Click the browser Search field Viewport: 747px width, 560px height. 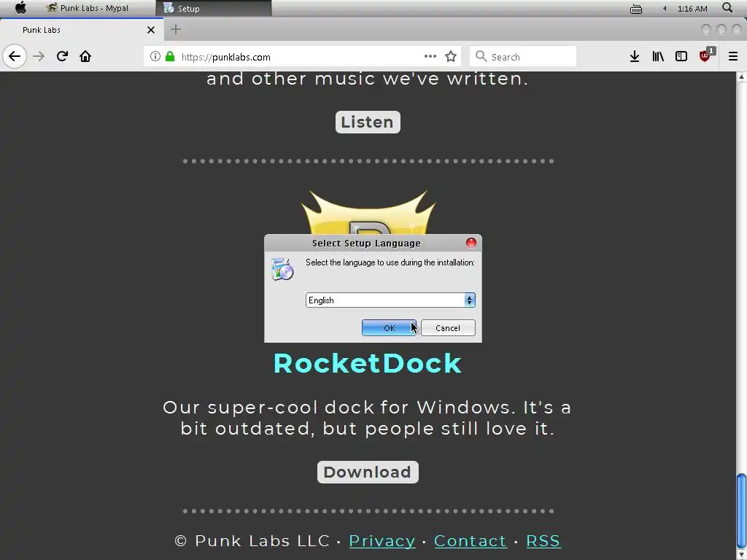tap(523, 57)
